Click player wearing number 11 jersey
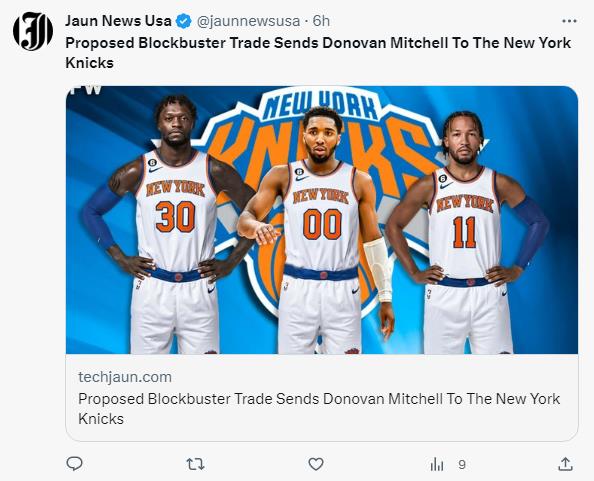The height and width of the screenshot is (481, 594). point(467,231)
